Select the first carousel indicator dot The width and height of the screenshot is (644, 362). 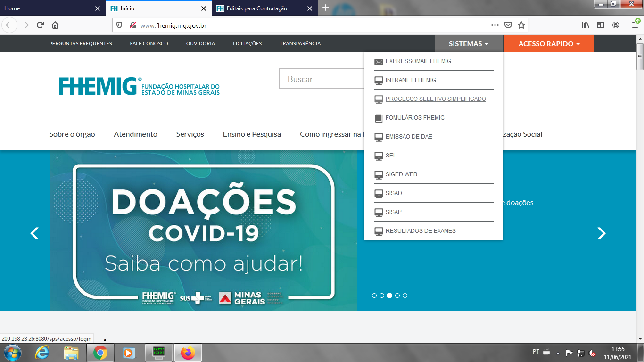pyautogui.click(x=374, y=296)
